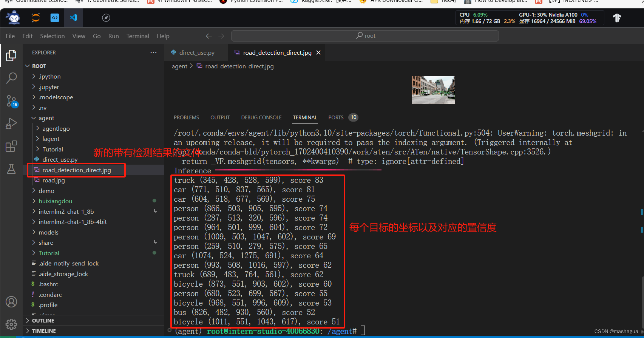
Task: Click the VS Code icon in top bar
Action: (74, 18)
